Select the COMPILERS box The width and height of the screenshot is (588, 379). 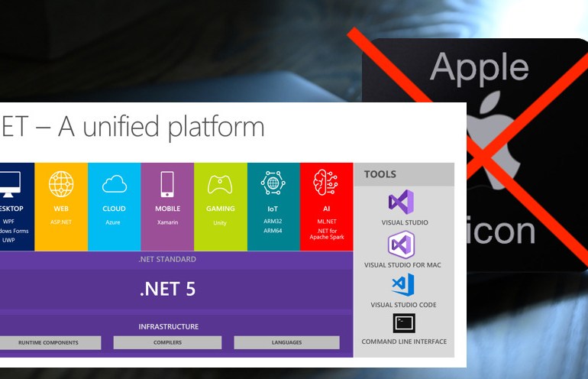(167, 342)
